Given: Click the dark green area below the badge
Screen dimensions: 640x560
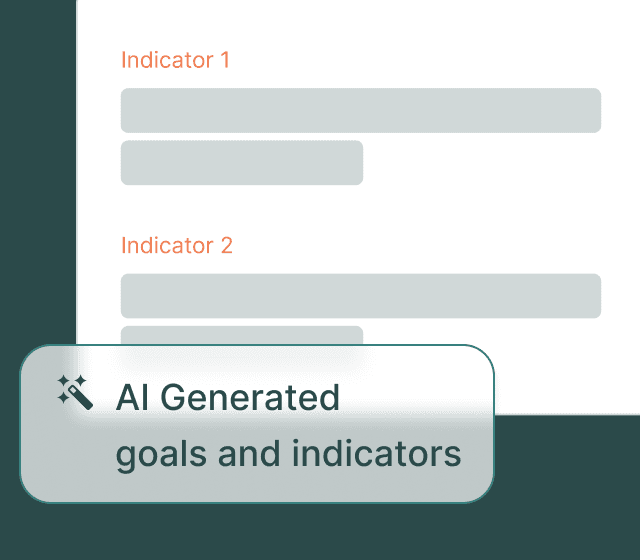Looking at the screenshot, I should pos(320,530).
